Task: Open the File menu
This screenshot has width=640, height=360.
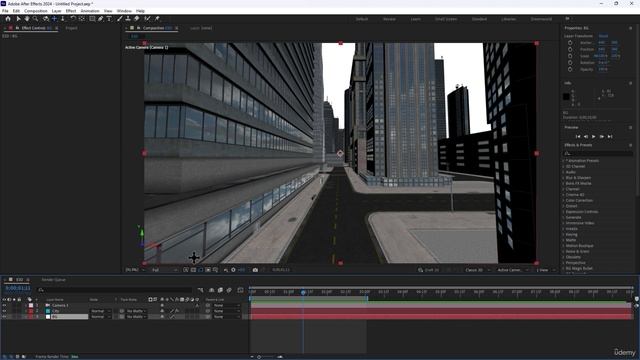Action: click(x=5, y=11)
